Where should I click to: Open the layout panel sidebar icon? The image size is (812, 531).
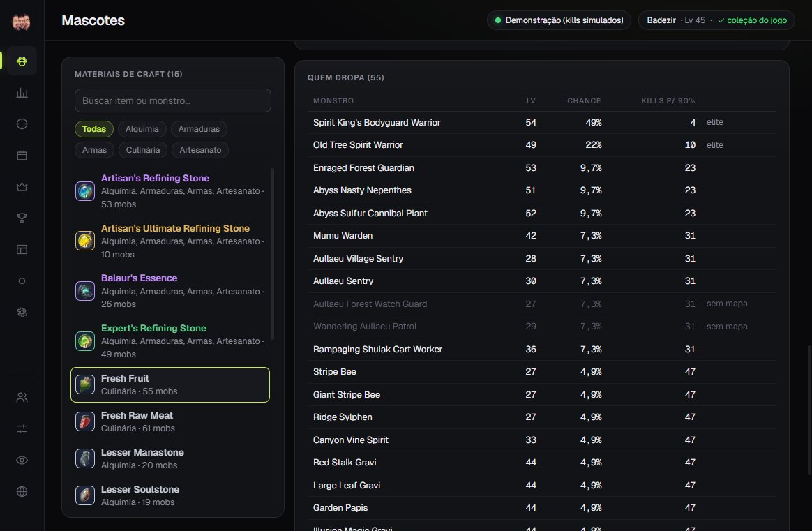click(22, 249)
